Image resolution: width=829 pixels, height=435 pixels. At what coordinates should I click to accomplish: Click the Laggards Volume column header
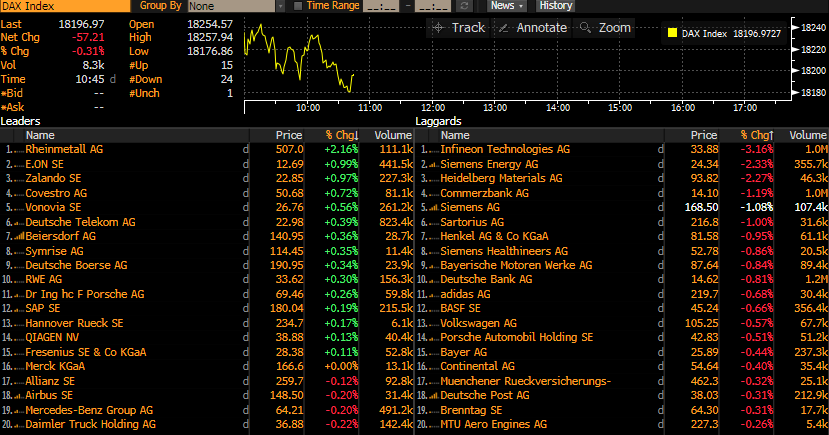tap(808, 135)
